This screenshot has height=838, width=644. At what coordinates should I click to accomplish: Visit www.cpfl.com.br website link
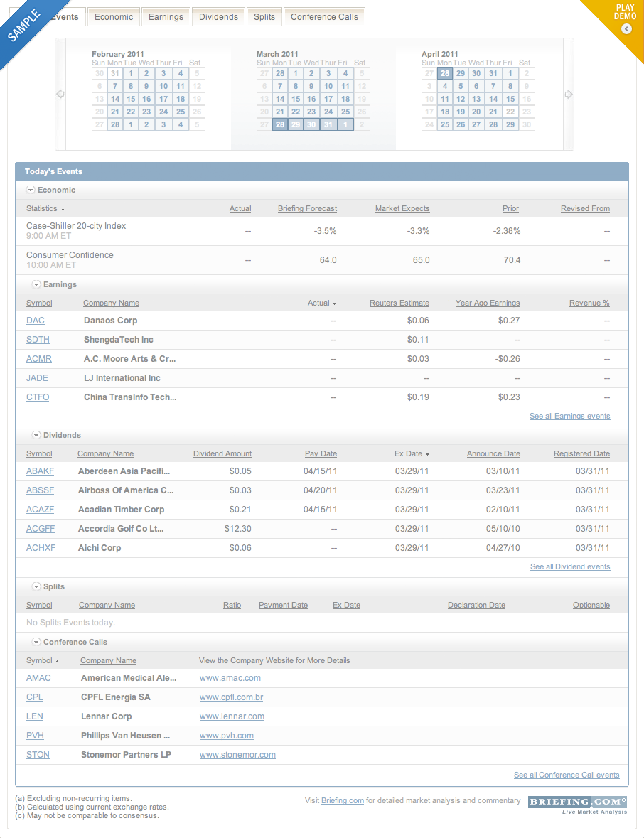point(232,697)
